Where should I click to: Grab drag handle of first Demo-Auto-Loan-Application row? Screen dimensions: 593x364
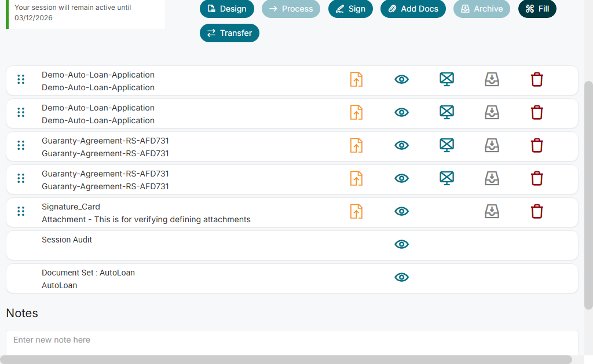click(x=21, y=79)
